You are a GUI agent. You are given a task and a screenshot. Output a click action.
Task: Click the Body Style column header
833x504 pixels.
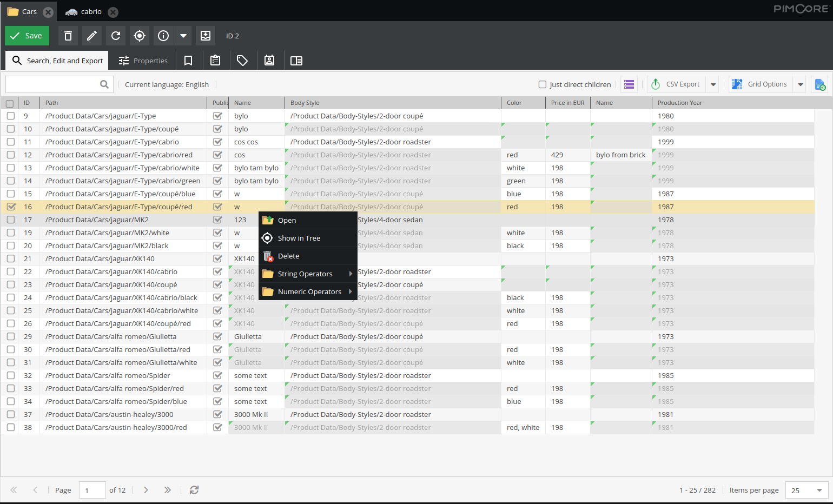pos(393,103)
